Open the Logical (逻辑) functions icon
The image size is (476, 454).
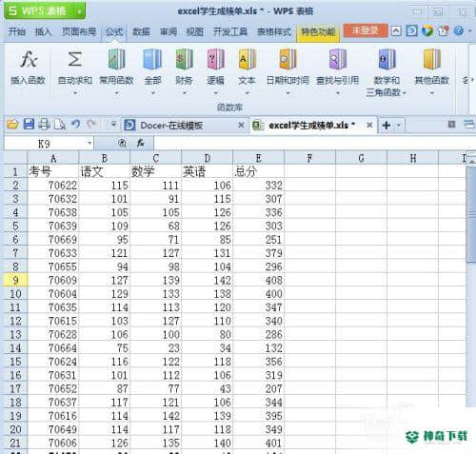point(215,59)
